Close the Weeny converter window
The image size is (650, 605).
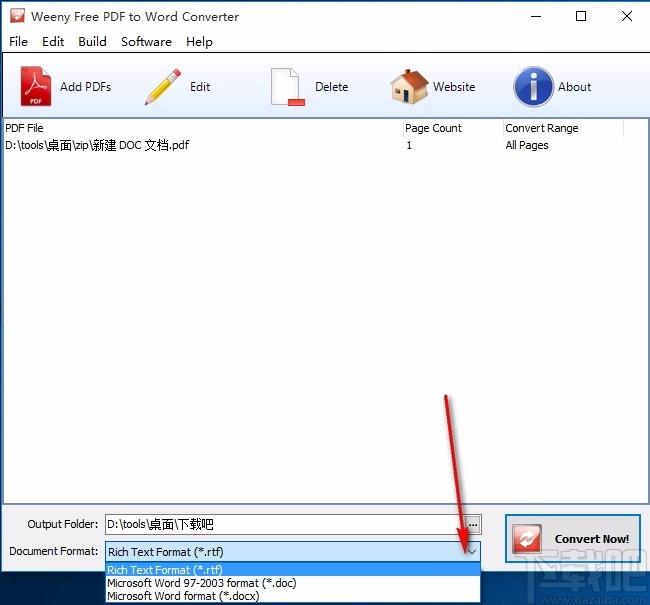pyautogui.click(x=627, y=16)
